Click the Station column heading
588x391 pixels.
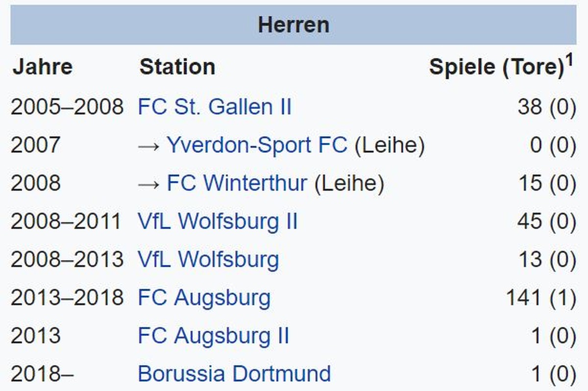click(177, 67)
